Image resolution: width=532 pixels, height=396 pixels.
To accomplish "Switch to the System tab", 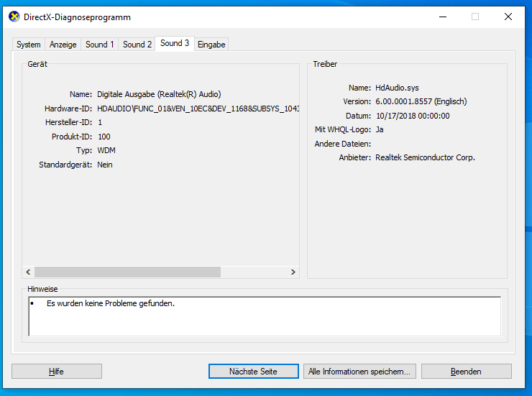I will [x=29, y=45].
